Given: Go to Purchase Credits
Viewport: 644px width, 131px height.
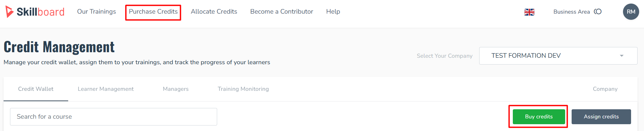Looking at the screenshot, I should 153,12.
